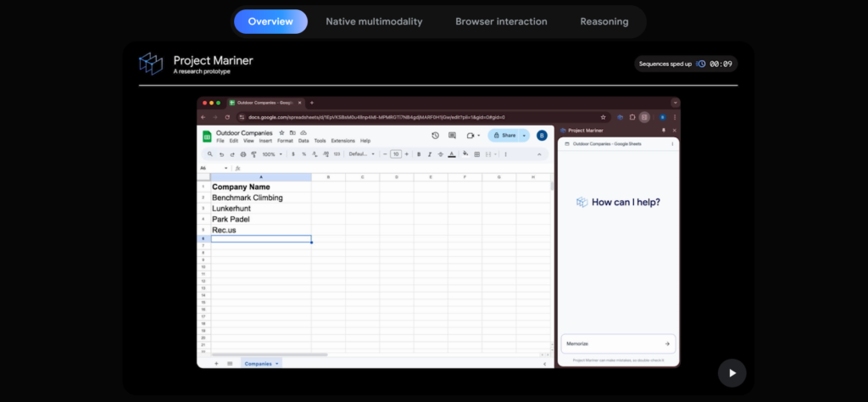This screenshot has width=868, height=402.
Task: Star the Outdoor Companies spreadsheet
Action: pyautogui.click(x=281, y=133)
